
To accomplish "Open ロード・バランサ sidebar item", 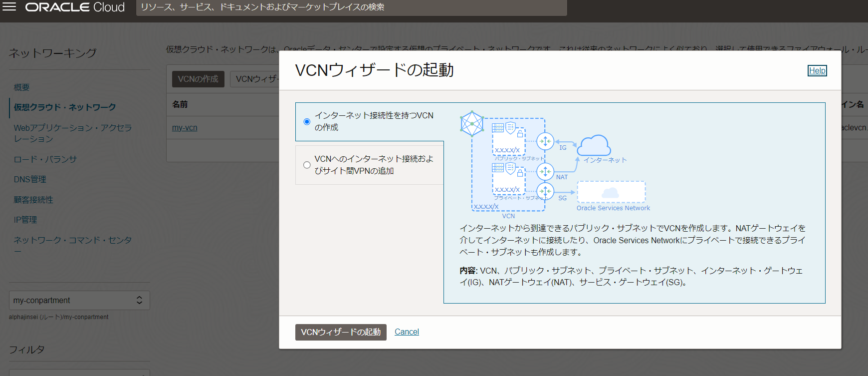I will [45, 159].
